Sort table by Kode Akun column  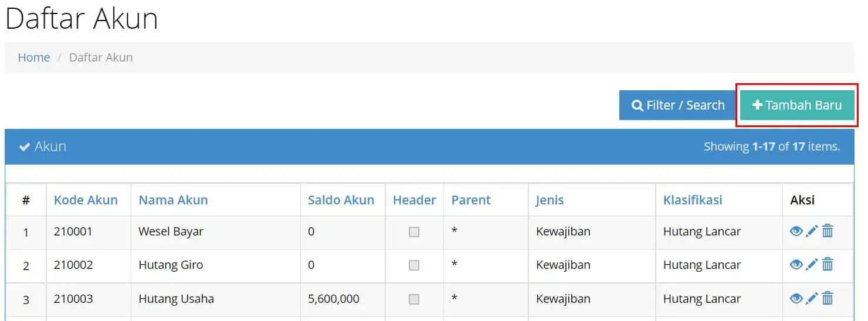click(x=86, y=200)
